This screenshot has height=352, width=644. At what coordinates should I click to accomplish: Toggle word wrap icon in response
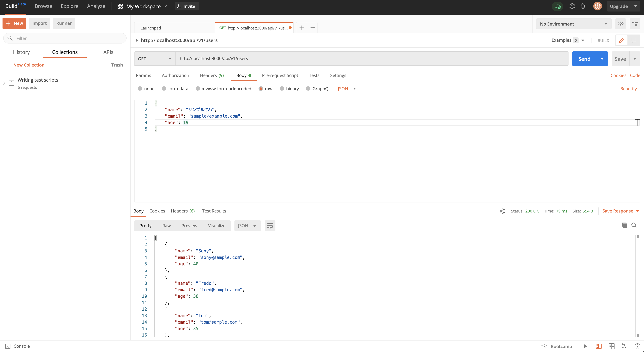point(270,226)
